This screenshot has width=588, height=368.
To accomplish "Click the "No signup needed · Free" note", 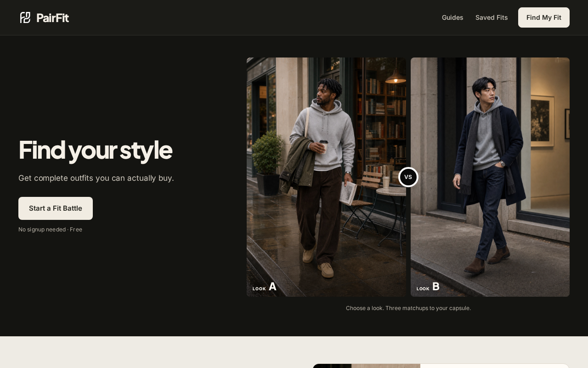I will point(51,230).
